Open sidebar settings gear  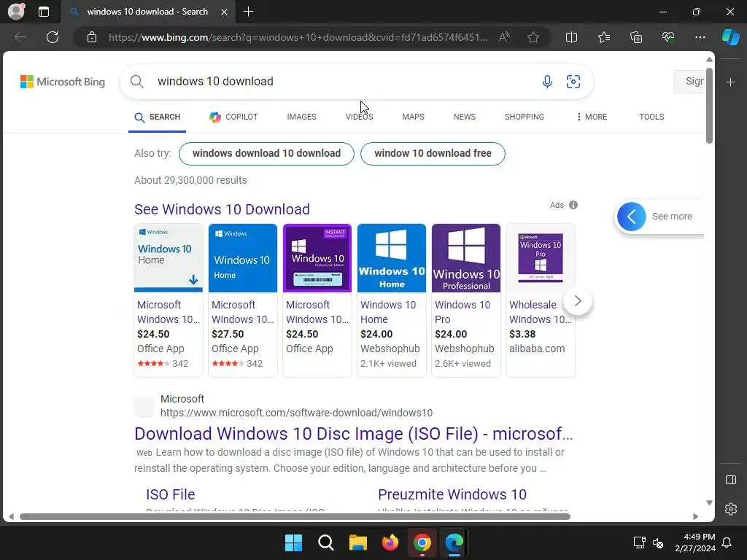731,509
